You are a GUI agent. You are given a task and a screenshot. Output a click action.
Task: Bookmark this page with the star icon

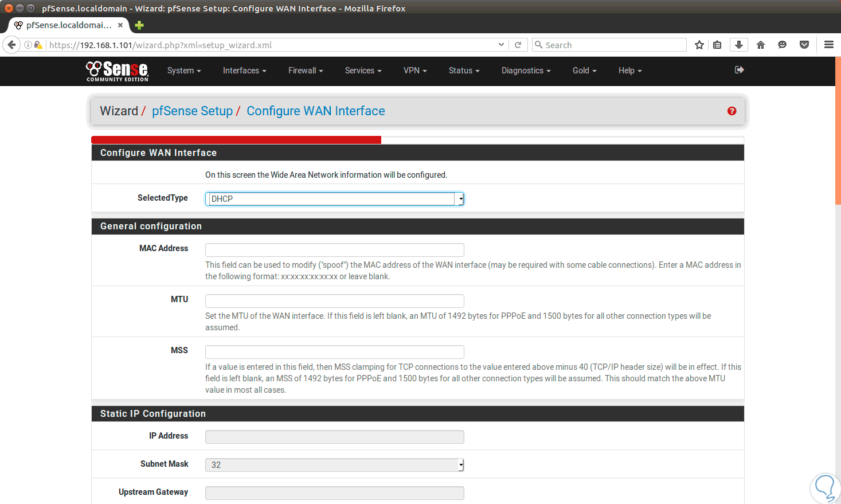[699, 45]
